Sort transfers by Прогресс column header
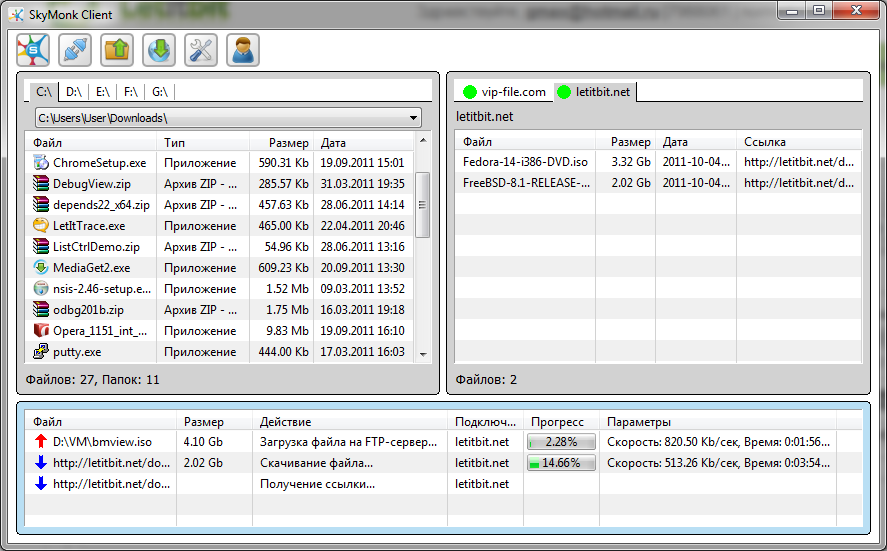Image resolution: width=887 pixels, height=551 pixels. 561,421
